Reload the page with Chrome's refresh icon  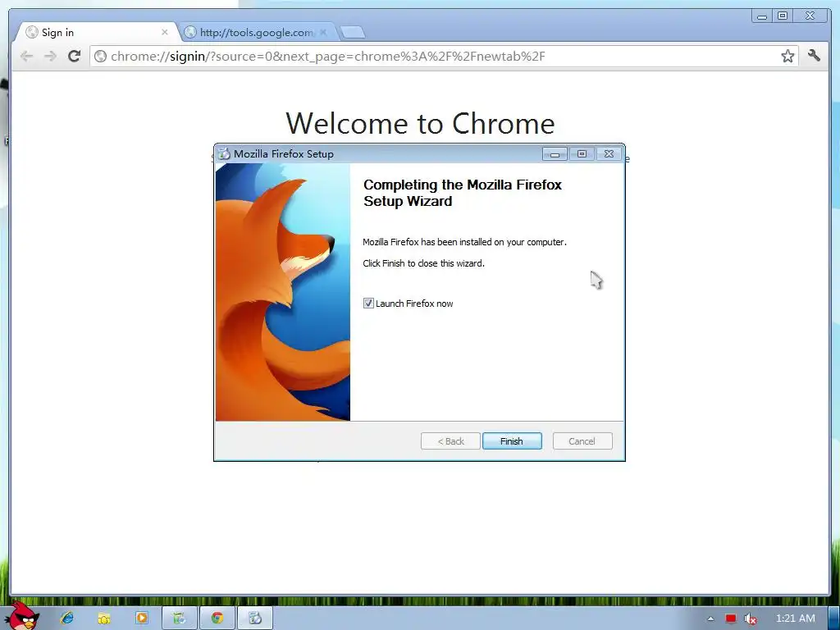click(75, 57)
